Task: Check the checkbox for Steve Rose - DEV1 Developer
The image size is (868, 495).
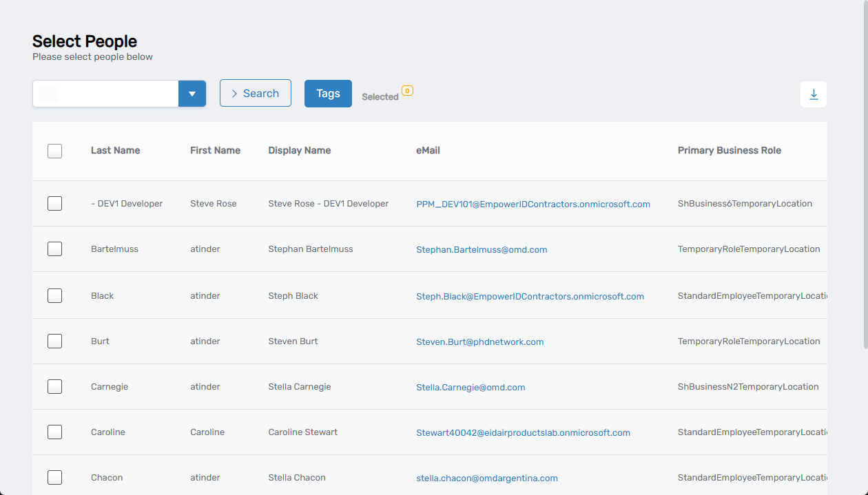Action: [54, 203]
